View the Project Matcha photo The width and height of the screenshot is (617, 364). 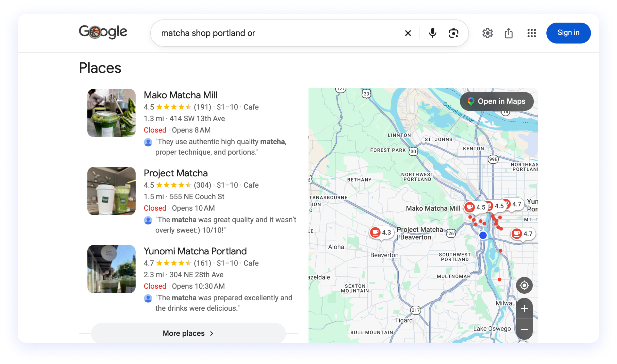[111, 191]
